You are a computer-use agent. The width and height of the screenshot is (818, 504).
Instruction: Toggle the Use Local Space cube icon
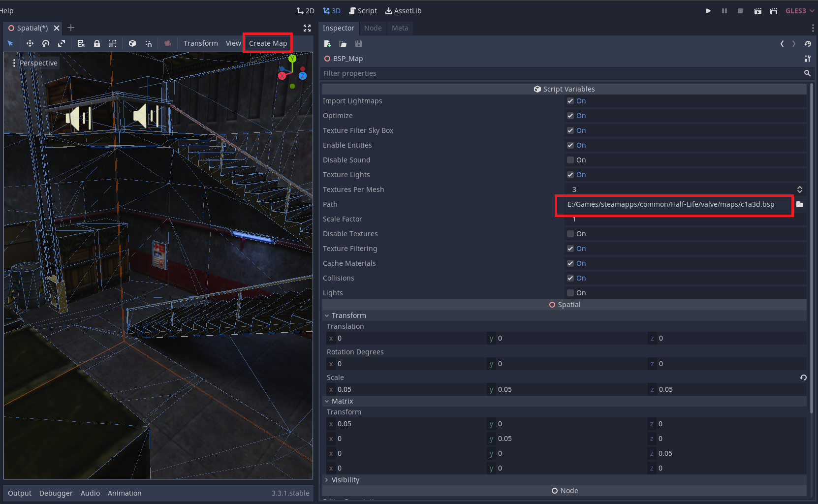tap(132, 43)
